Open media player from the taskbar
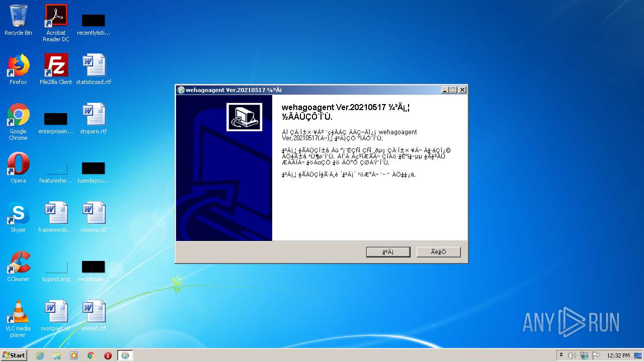Screen dimensions: 644x362 coord(74,355)
